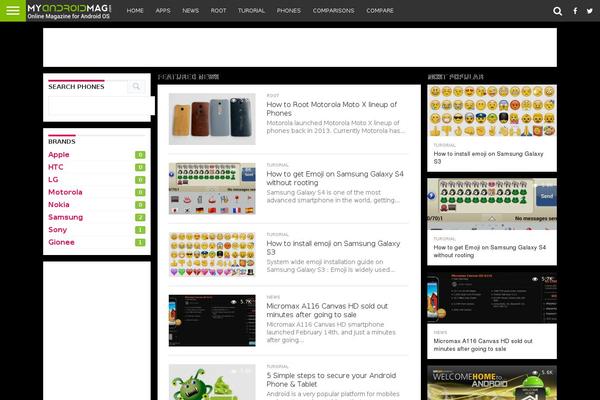This screenshot has width=600, height=400.
Task: Click the search magnifier icon in header
Action: 558,11
